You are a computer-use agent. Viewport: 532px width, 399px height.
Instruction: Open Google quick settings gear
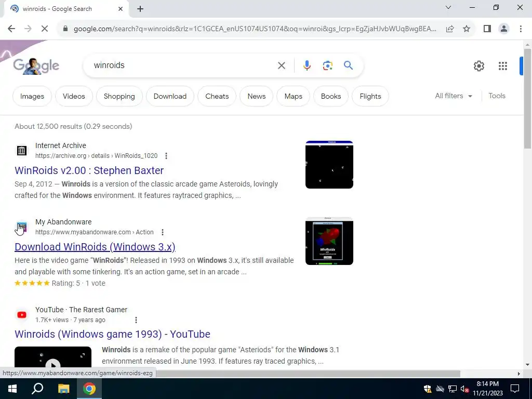click(x=478, y=66)
